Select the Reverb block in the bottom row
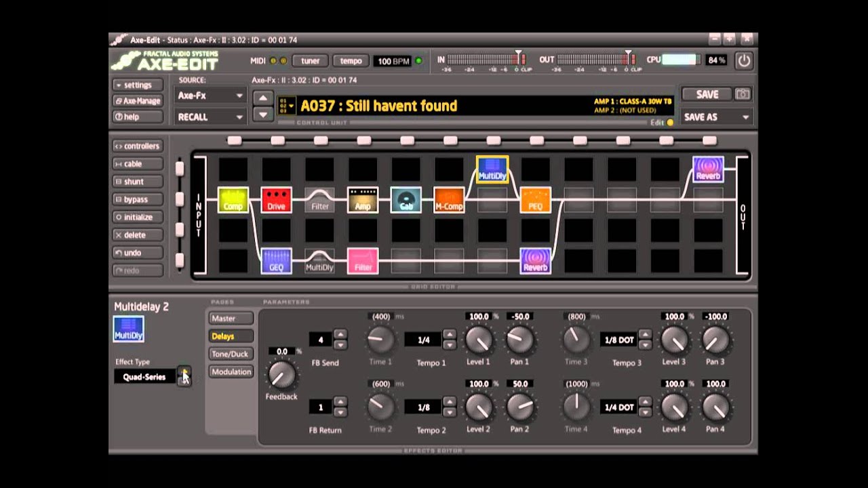The height and width of the screenshot is (488, 868). coord(536,261)
